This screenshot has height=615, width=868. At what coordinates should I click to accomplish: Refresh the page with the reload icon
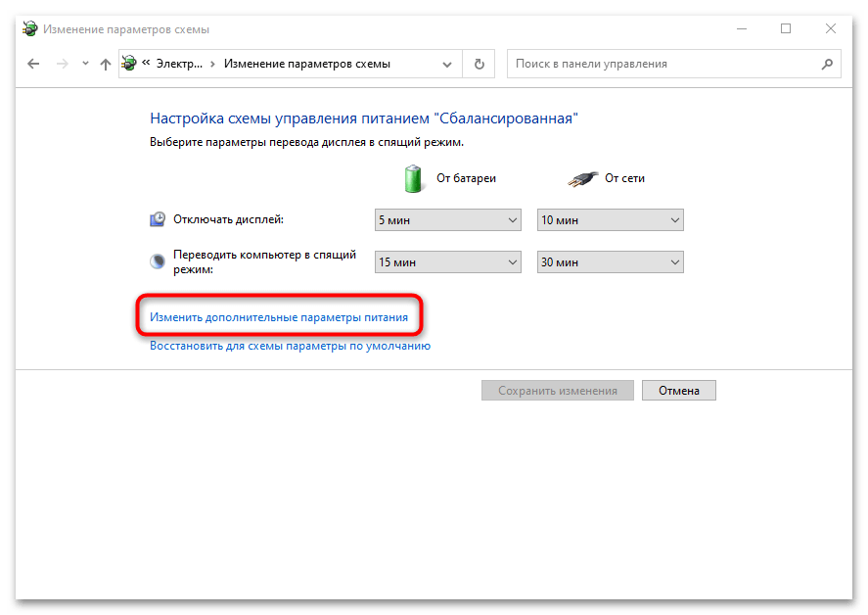click(x=479, y=65)
